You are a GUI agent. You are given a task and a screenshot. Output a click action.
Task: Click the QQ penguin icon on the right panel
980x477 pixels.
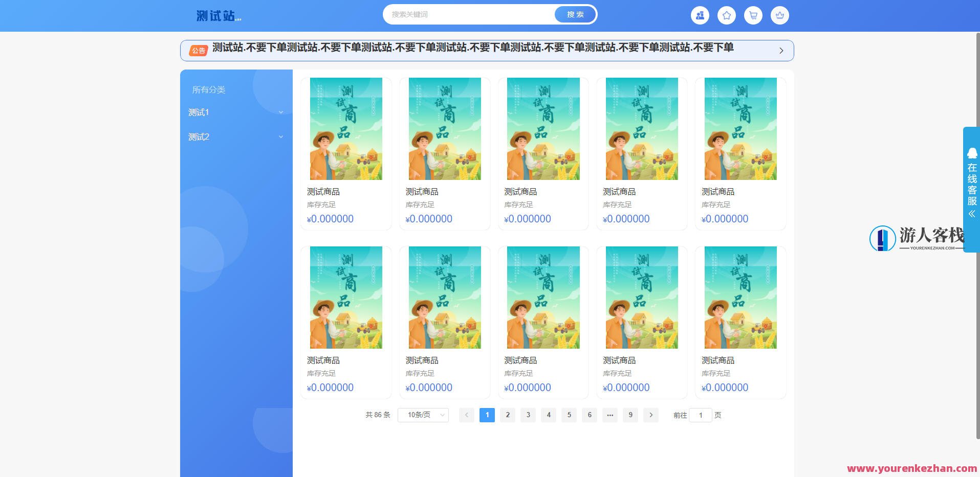(x=972, y=153)
